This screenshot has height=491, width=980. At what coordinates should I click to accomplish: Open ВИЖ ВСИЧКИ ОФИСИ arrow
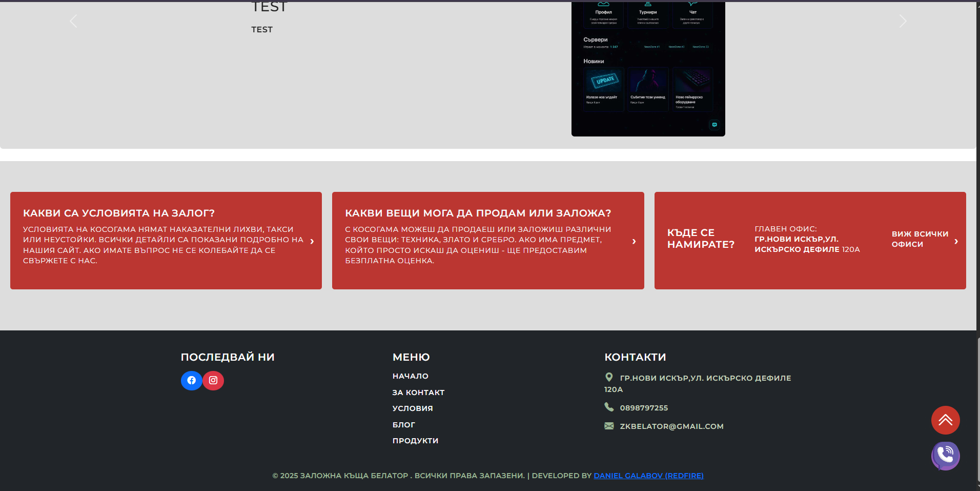pos(956,241)
